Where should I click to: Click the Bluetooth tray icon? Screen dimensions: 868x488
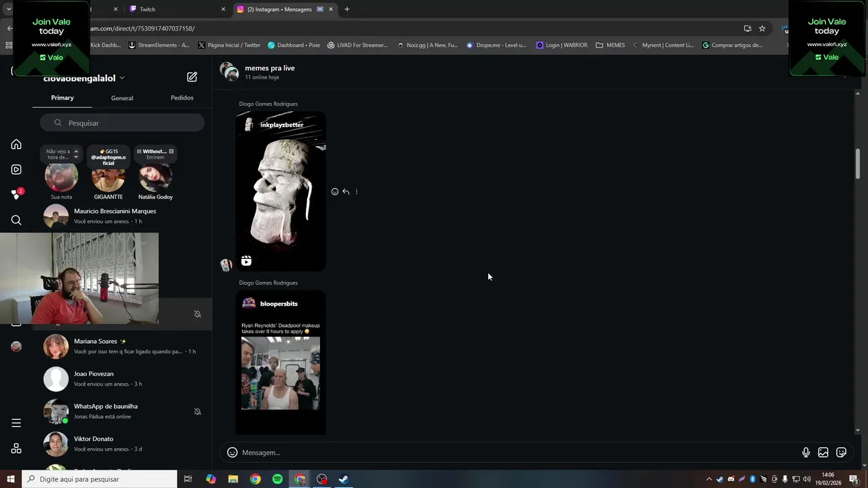click(x=753, y=479)
